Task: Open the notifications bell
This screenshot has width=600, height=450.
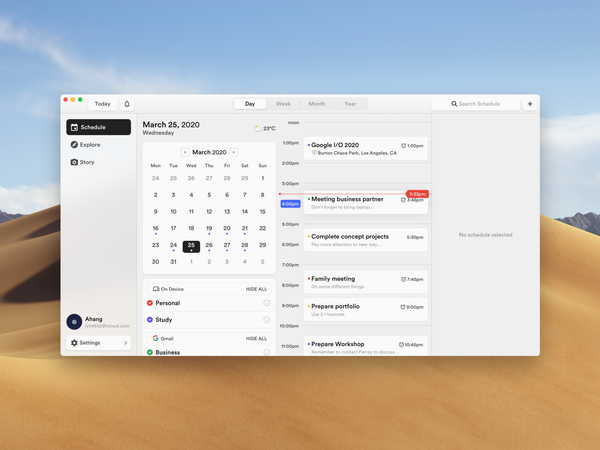Action: click(x=127, y=104)
